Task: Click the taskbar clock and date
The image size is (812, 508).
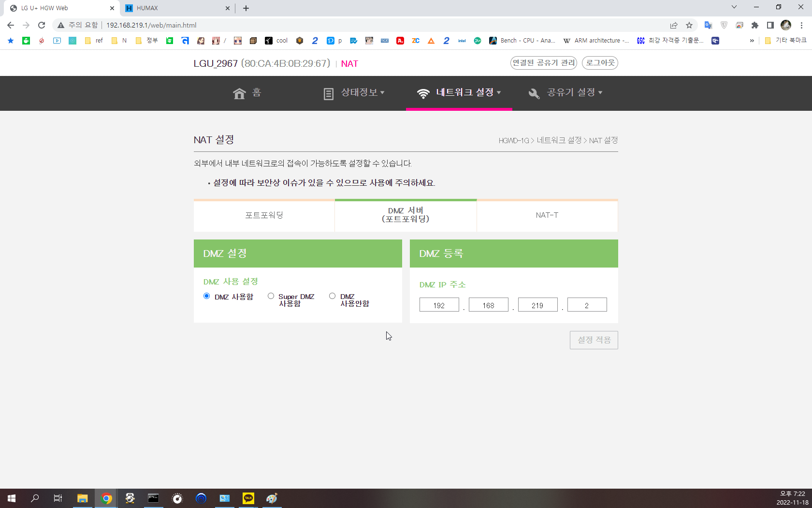Action: point(792,498)
